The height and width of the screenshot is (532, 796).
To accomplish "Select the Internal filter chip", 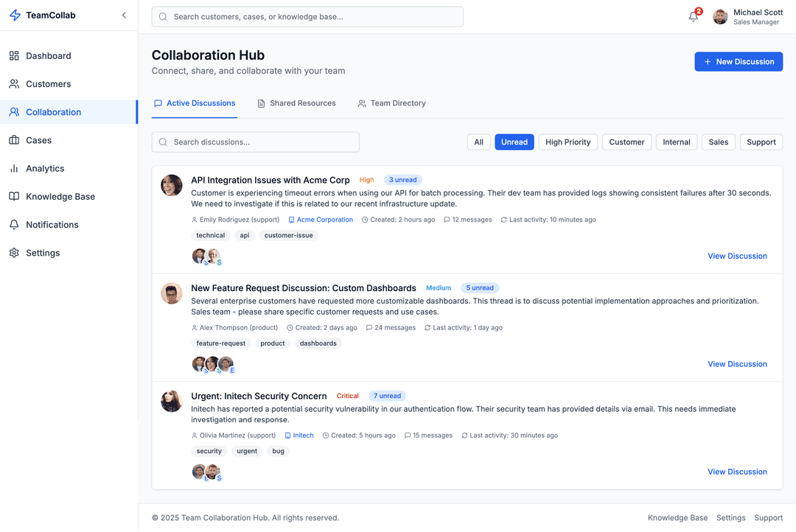I will (x=676, y=142).
